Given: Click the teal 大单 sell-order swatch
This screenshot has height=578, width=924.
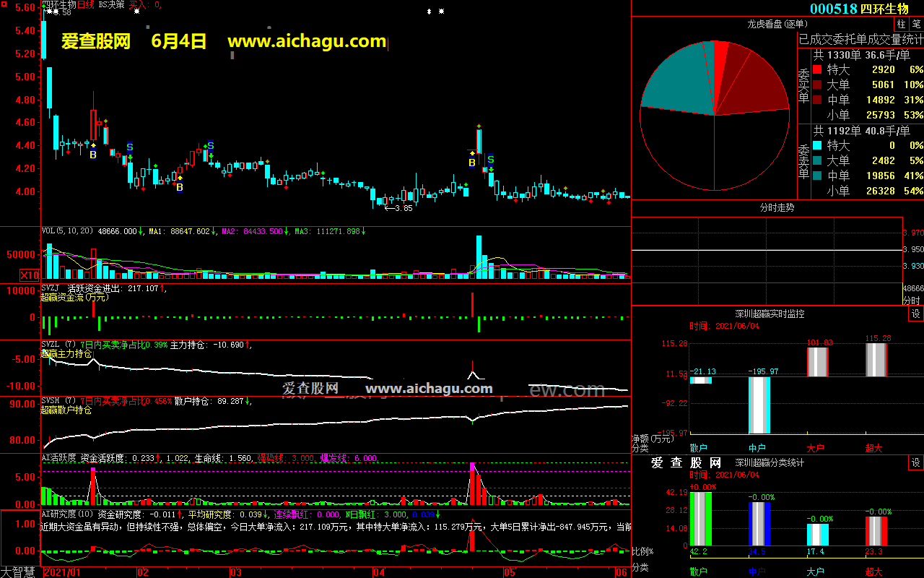Looking at the screenshot, I should 816,161.
